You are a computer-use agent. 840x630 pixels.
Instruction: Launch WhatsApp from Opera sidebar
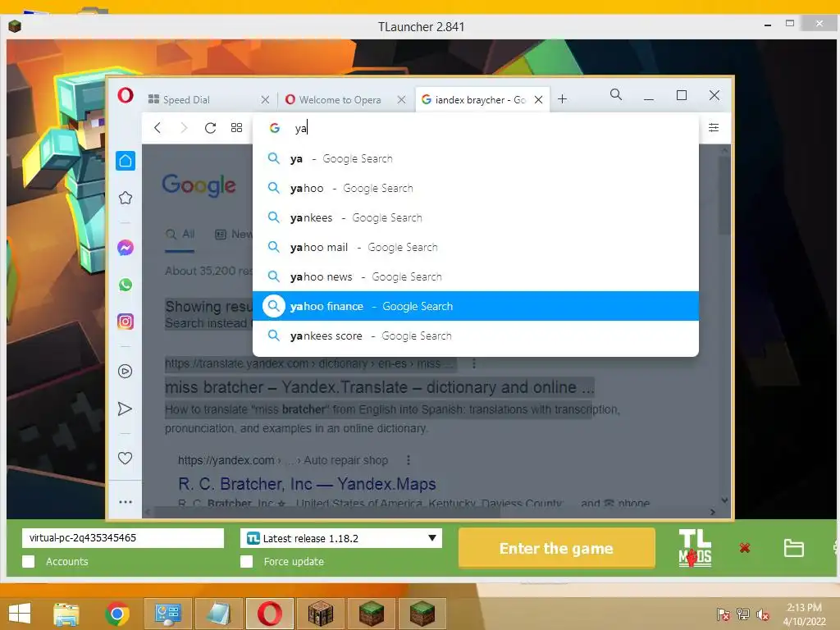[x=126, y=285]
